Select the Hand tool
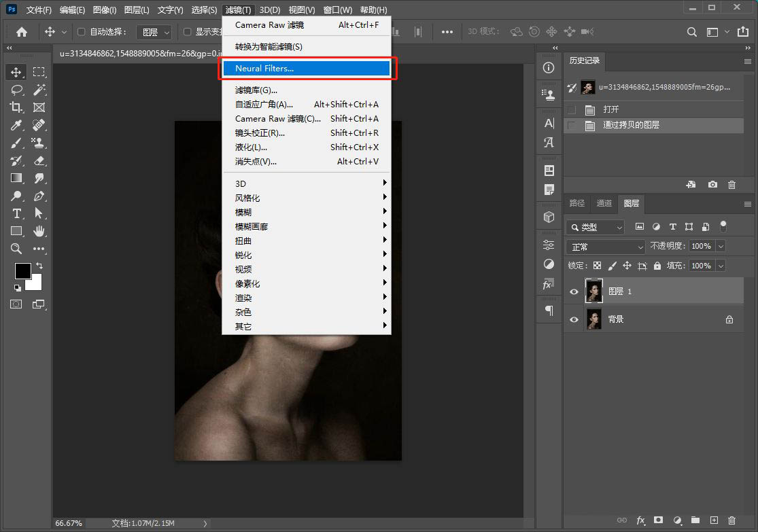 39,231
